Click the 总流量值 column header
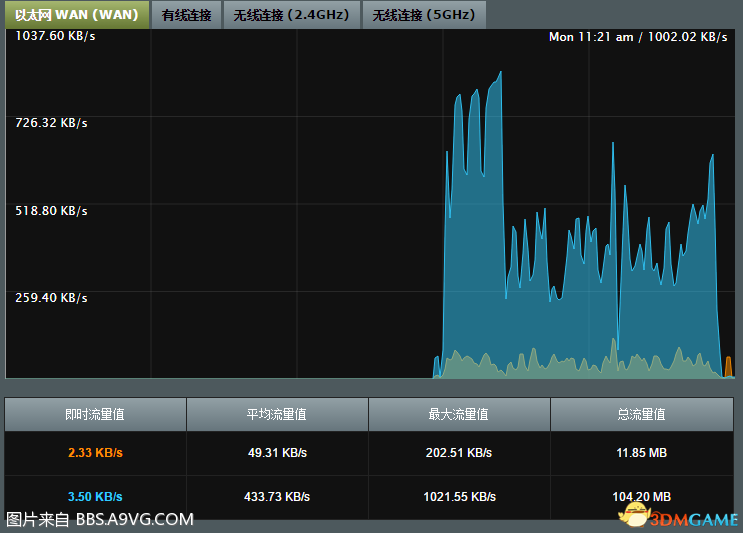This screenshot has width=743, height=533. (641, 414)
